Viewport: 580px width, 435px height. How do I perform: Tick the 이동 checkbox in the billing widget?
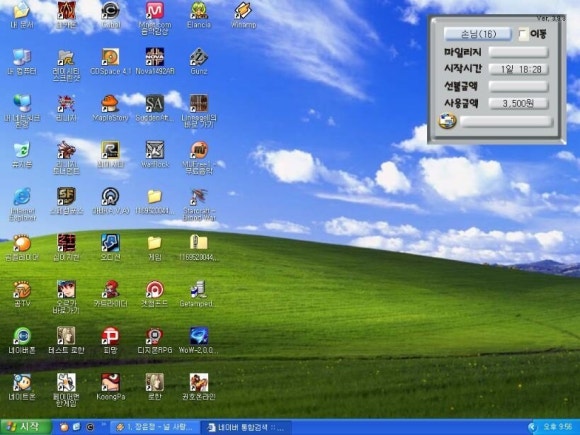click(x=523, y=35)
